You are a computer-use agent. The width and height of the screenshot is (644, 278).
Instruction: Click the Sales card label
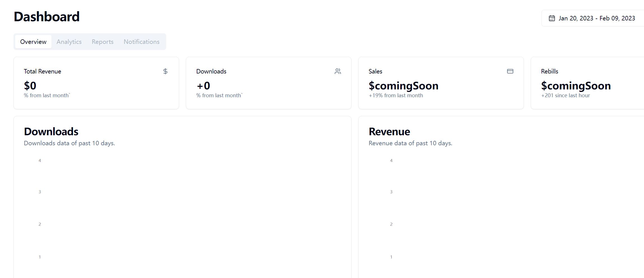(x=375, y=71)
